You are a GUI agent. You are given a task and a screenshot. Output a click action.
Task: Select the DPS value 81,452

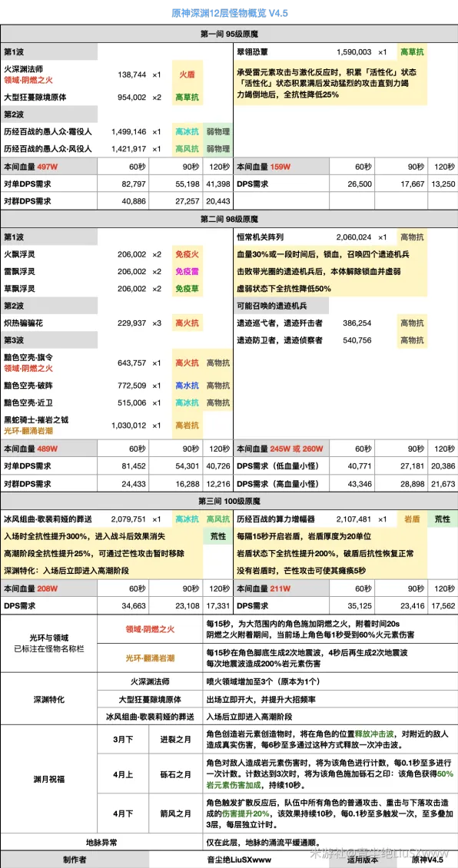(x=132, y=465)
